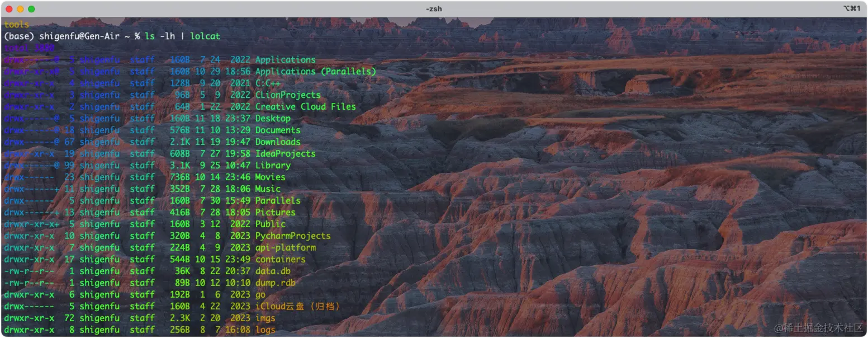The image size is (868, 338).
Task: Click the 'Downloads' directory name
Action: (278, 142)
